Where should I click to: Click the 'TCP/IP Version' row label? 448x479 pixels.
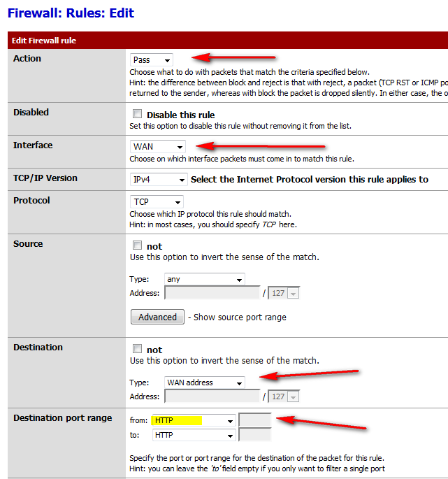tap(45, 178)
